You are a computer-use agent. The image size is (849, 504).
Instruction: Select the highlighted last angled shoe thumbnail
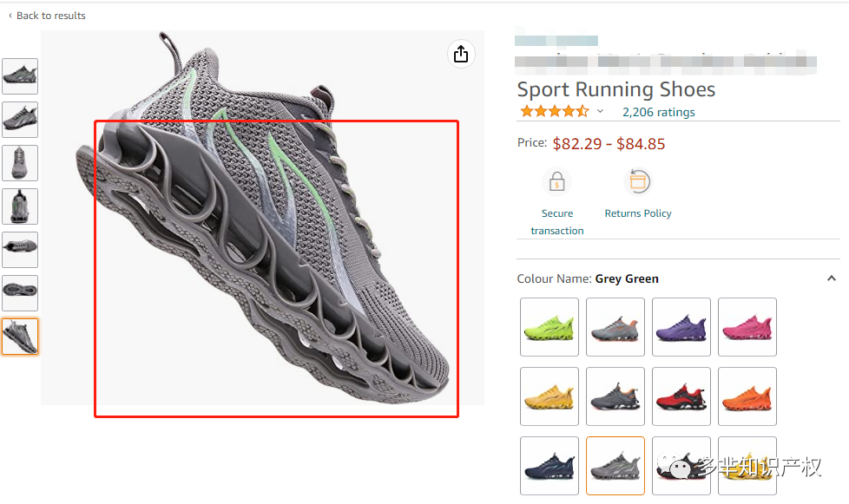(20, 337)
